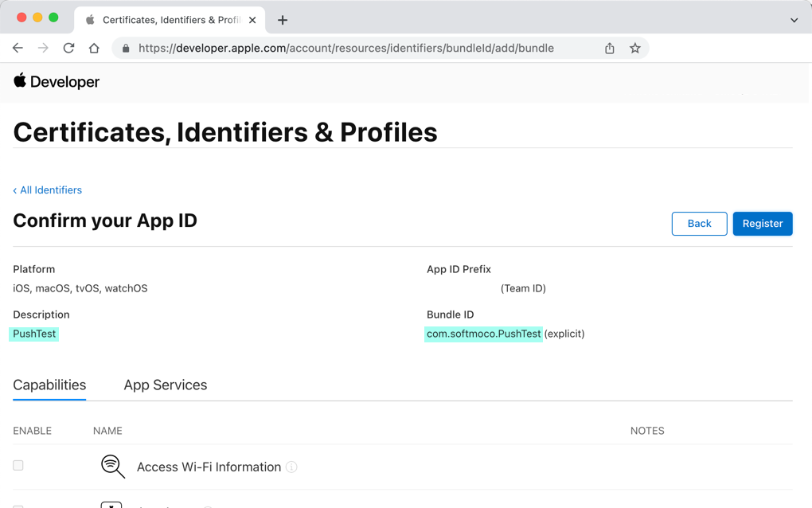
Task: Open a new browser tab
Action: click(x=283, y=20)
